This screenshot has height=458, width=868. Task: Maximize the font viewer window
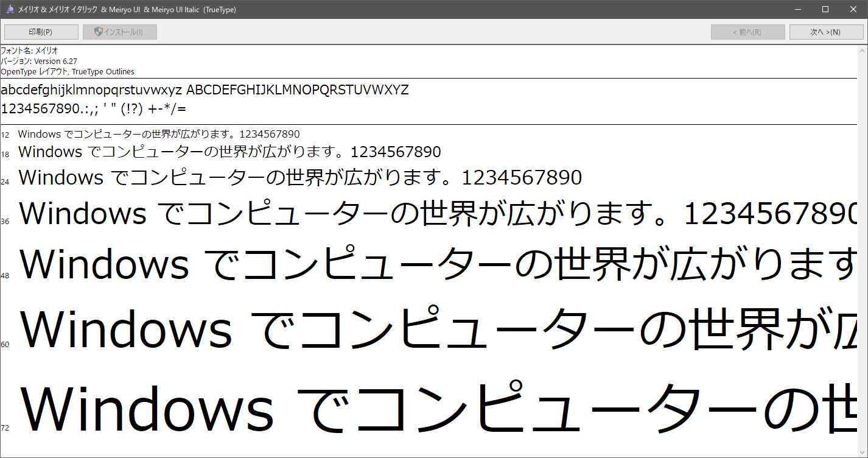pyautogui.click(x=825, y=9)
